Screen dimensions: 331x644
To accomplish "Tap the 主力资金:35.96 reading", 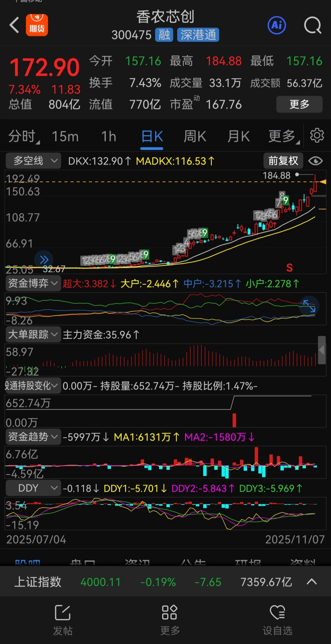I will coord(101,335).
